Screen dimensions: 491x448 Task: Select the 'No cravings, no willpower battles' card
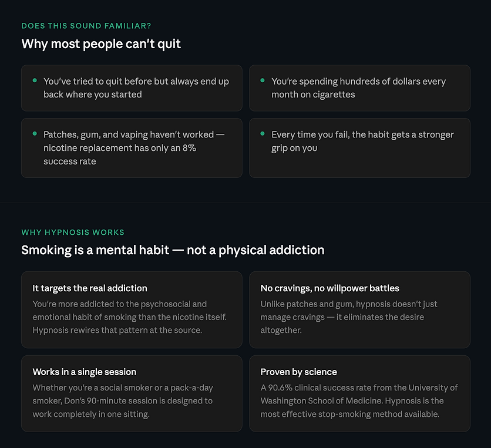coord(359,309)
